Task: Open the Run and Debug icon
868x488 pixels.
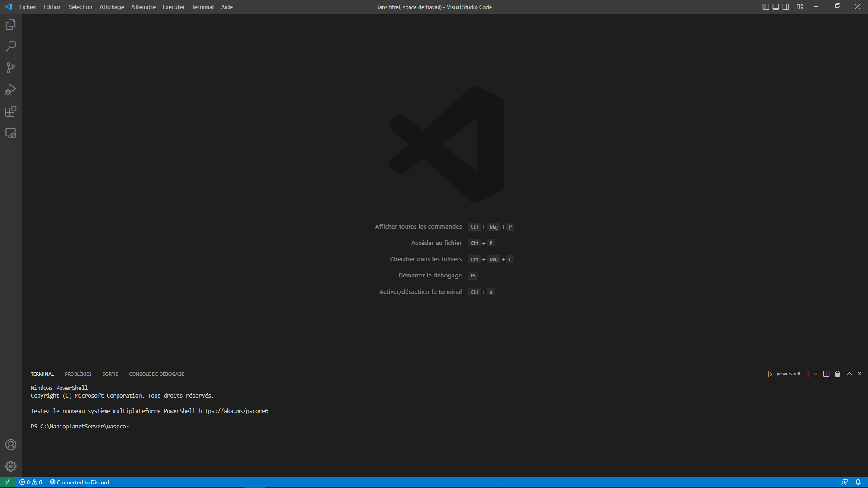Action: [10, 89]
